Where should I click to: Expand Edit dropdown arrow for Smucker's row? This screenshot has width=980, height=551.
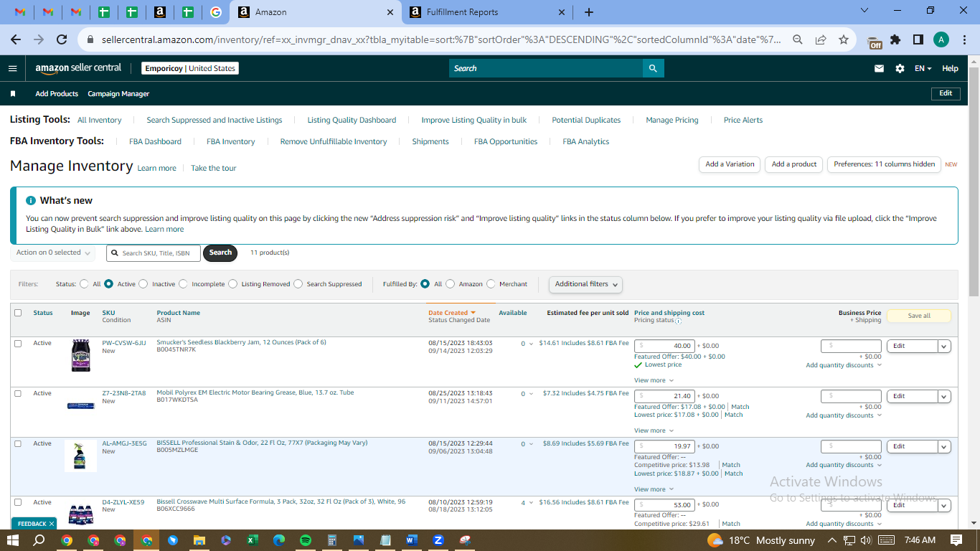click(x=944, y=346)
